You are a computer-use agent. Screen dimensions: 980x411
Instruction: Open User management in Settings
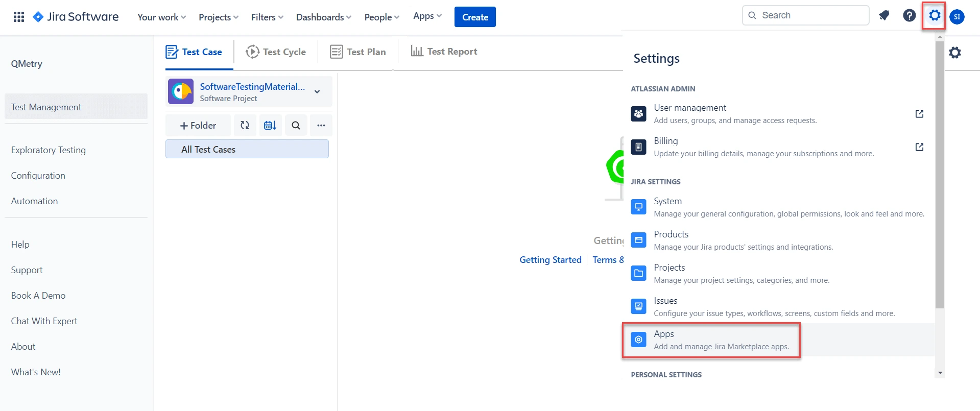point(778,114)
